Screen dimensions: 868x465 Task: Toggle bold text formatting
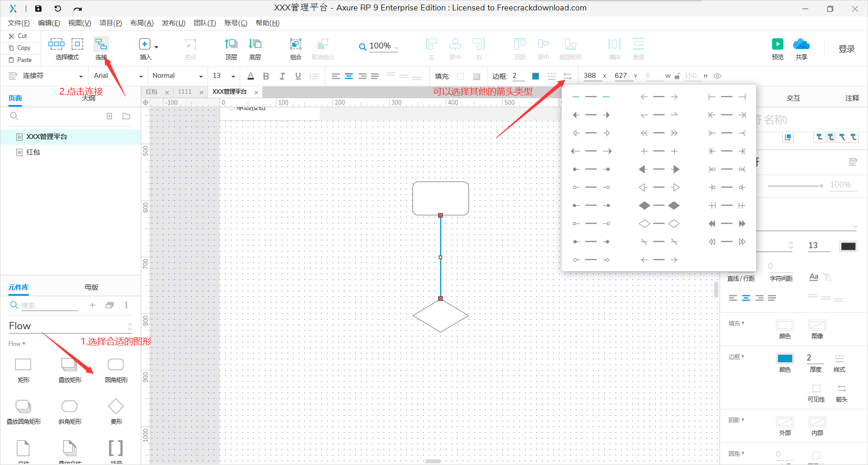tap(266, 76)
